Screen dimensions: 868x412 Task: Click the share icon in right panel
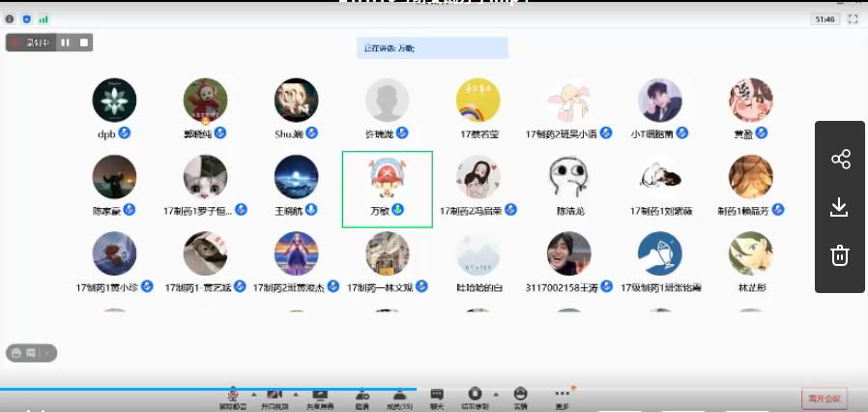[x=840, y=160]
